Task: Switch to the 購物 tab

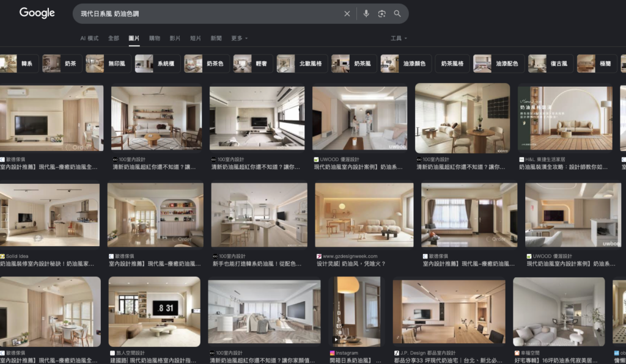Action: pyautogui.click(x=155, y=38)
